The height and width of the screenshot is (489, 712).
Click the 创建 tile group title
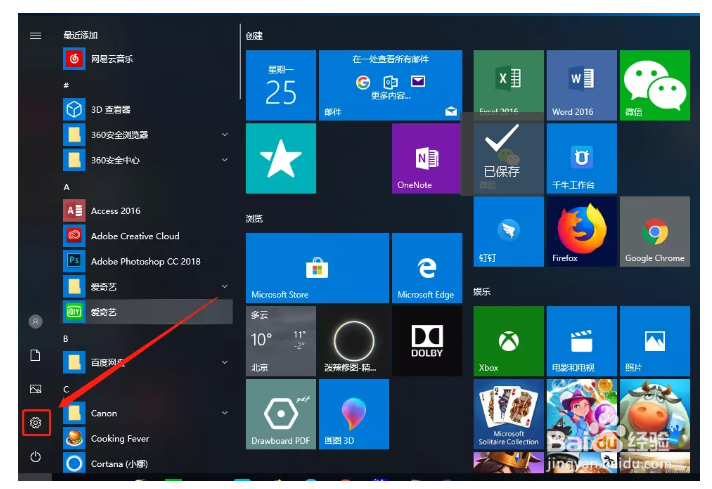pos(254,36)
